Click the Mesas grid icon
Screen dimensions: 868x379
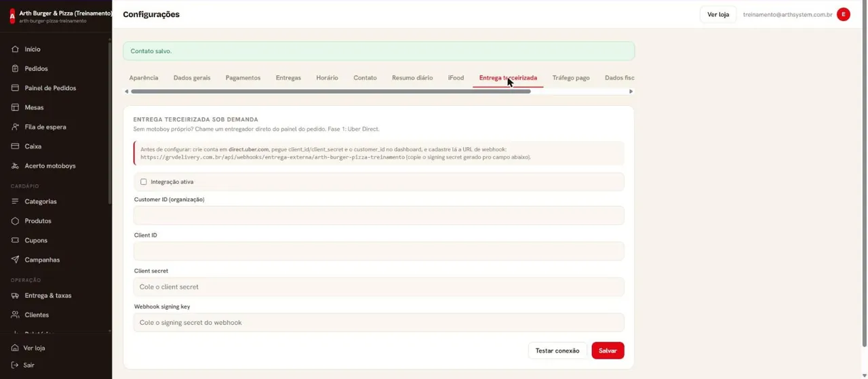point(15,107)
